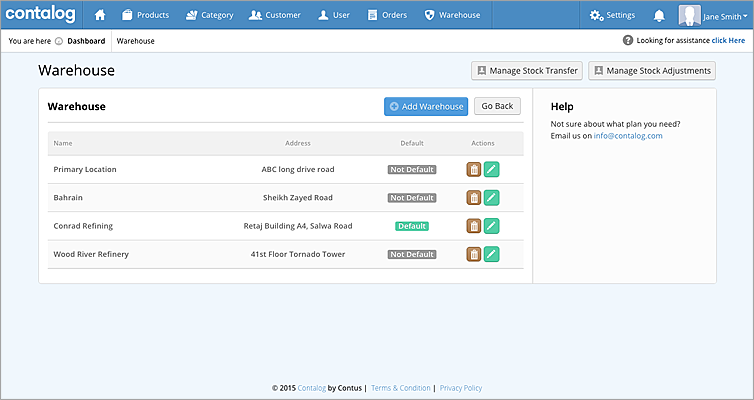The width and height of the screenshot is (754, 400).
Task: Toggle Not Default badge for Primary Location
Action: pyautogui.click(x=412, y=170)
